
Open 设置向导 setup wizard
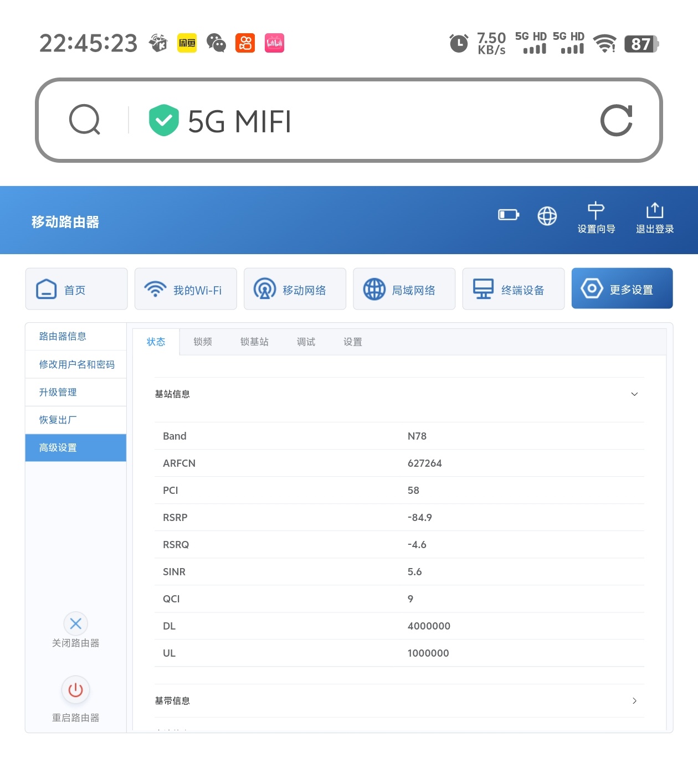596,218
